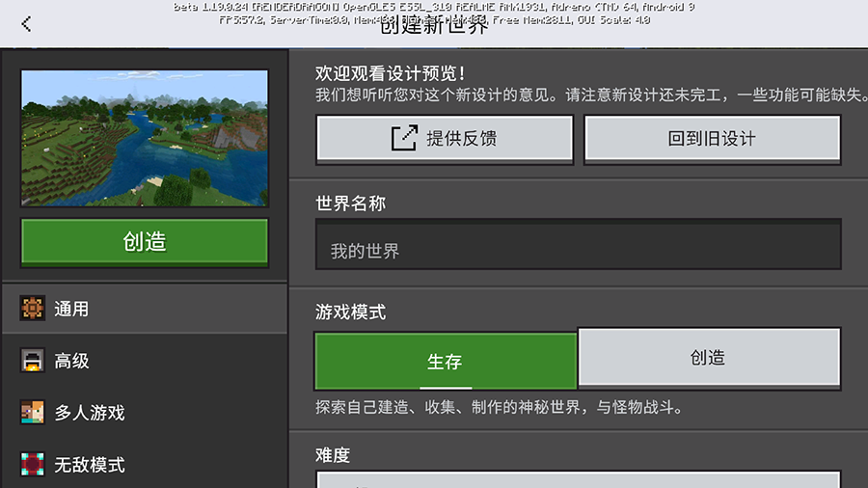Switch game mode to 创造 on the right
The width and height of the screenshot is (868, 488).
708,358
